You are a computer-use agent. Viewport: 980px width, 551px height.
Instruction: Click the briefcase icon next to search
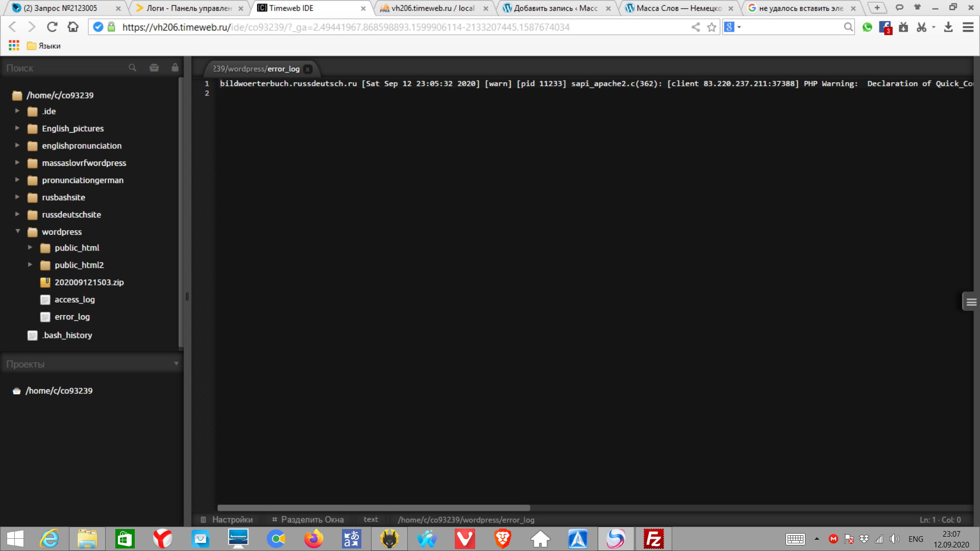pos(154,68)
